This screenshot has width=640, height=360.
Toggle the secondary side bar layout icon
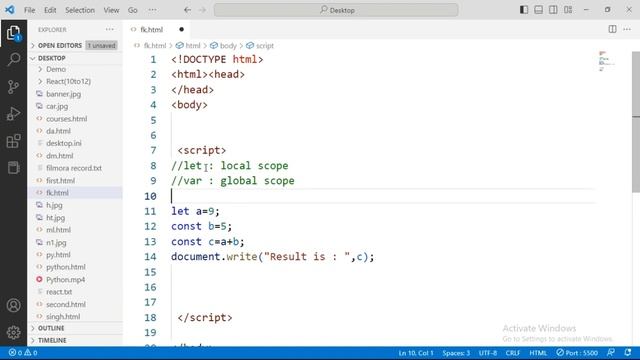(x=553, y=10)
